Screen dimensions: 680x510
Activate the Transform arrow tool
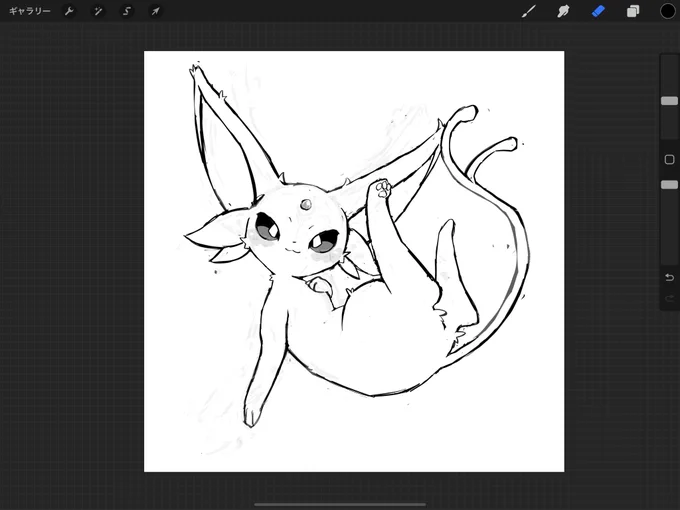click(x=155, y=11)
